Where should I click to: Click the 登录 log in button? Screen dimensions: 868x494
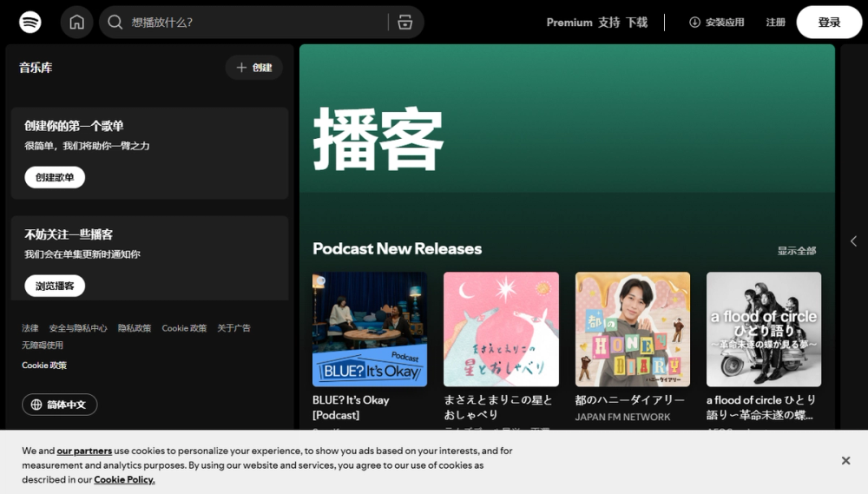tap(829, 23)
